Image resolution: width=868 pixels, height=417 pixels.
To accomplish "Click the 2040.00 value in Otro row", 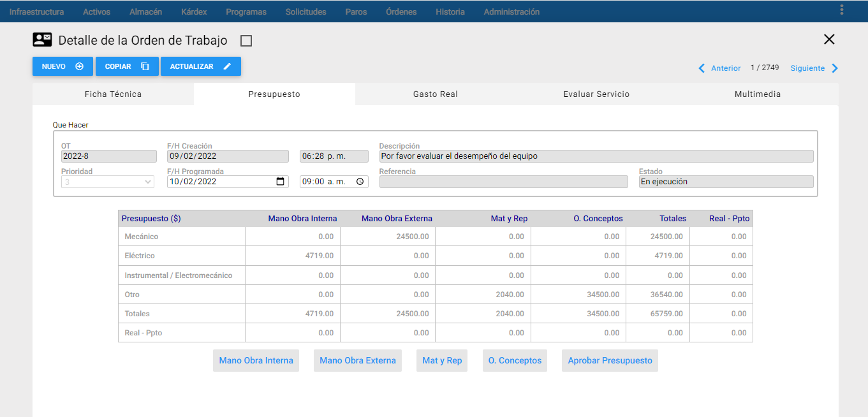I will 510,295.
